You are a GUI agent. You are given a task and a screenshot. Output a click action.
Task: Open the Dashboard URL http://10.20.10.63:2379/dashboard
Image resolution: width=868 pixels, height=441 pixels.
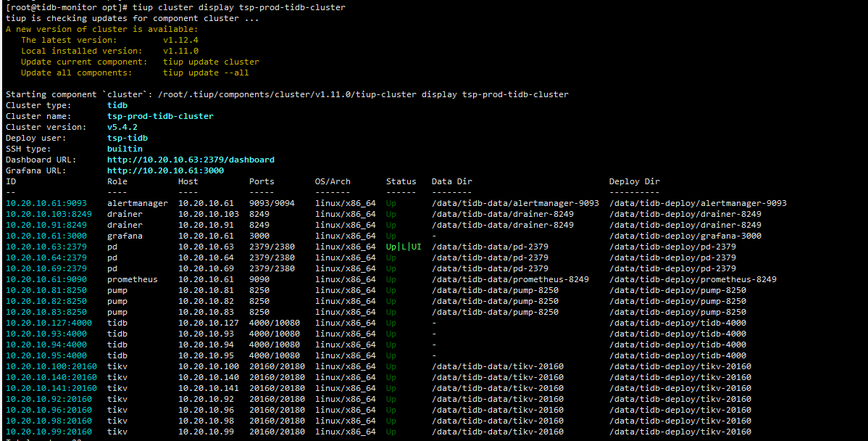click(191, 160)
